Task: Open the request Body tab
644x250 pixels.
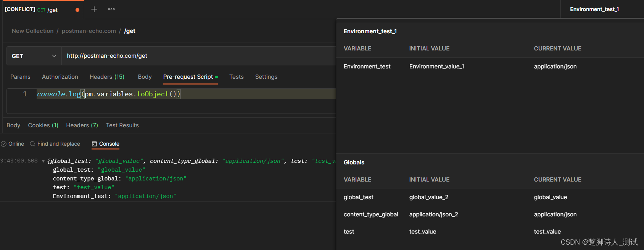Action: click(x=145, y=77)
